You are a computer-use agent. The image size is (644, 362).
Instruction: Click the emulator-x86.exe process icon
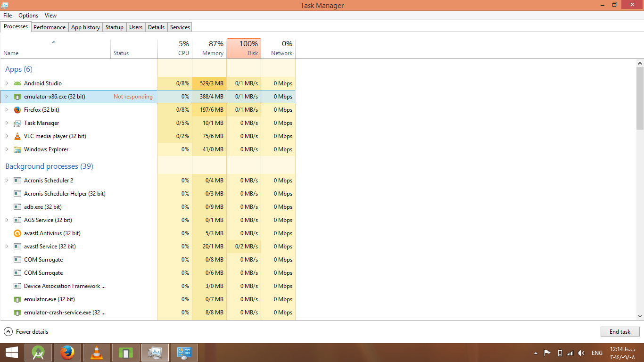[x=17, y=97]
